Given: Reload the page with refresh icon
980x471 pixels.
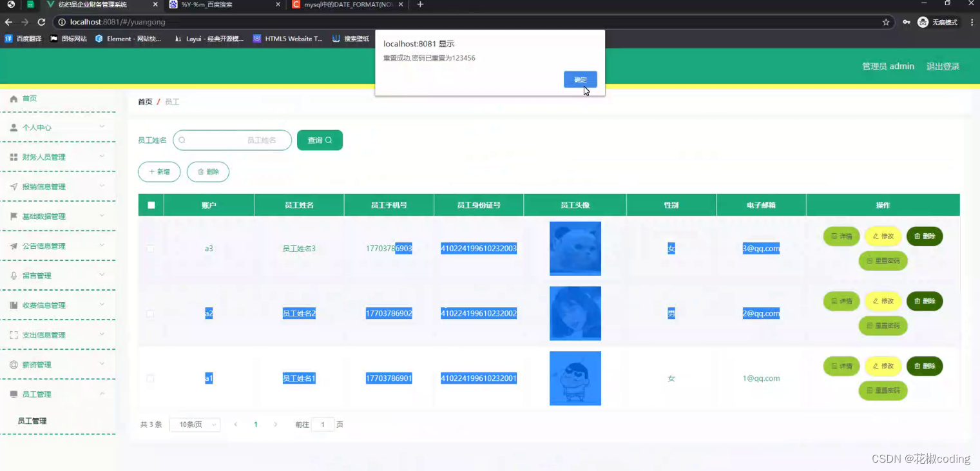Looking at the screenshot, I should [41, 22].
